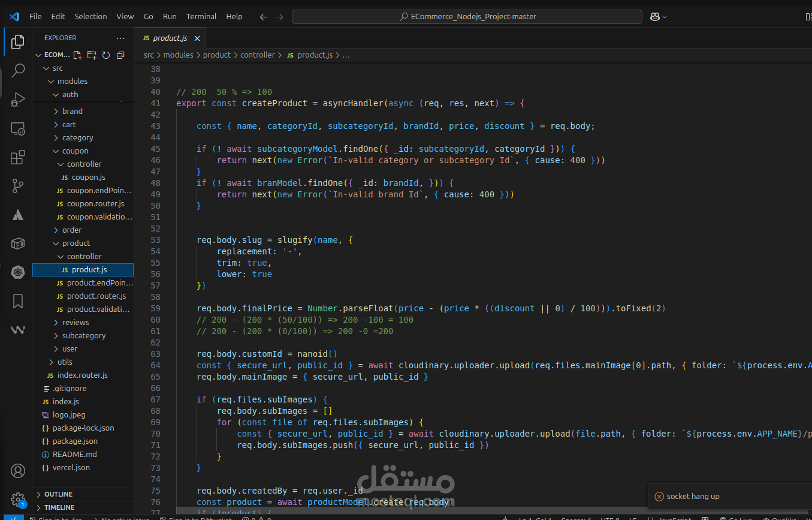Viewport: 812px width, 520px height.
Task: Click the 'modules' breadcrumb segment
Action: [x=179, y=55]
